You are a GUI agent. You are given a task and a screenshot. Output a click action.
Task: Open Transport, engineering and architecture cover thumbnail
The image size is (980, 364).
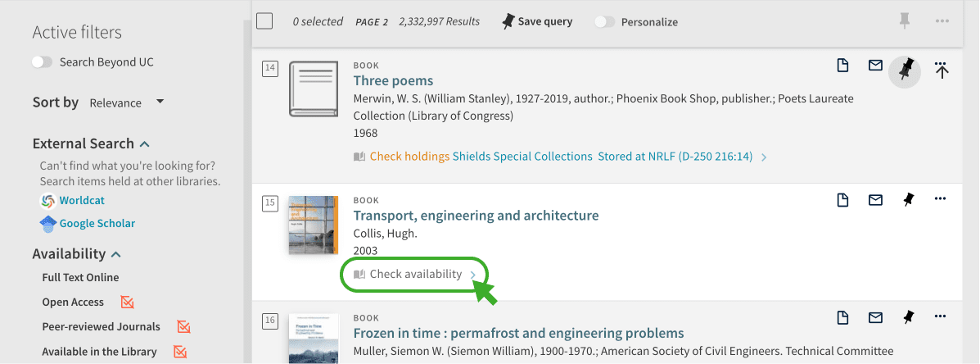314,225
